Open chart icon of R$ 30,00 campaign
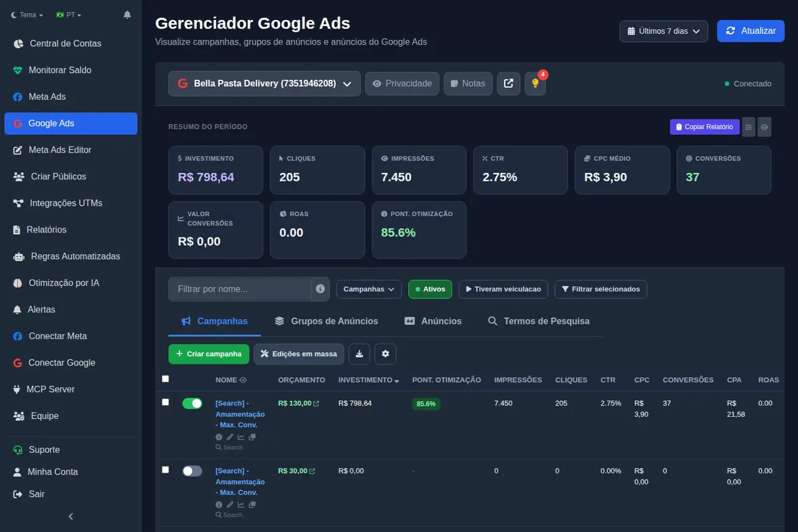 [241, 505]
